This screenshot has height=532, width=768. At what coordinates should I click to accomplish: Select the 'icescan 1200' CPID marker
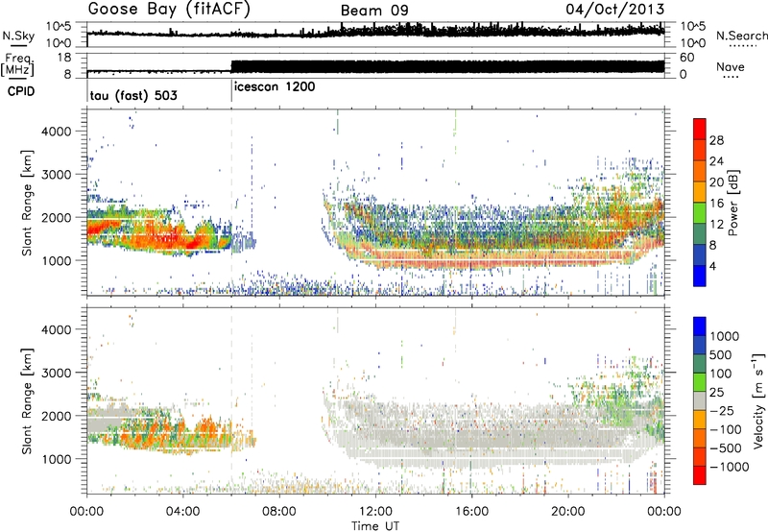275,87
